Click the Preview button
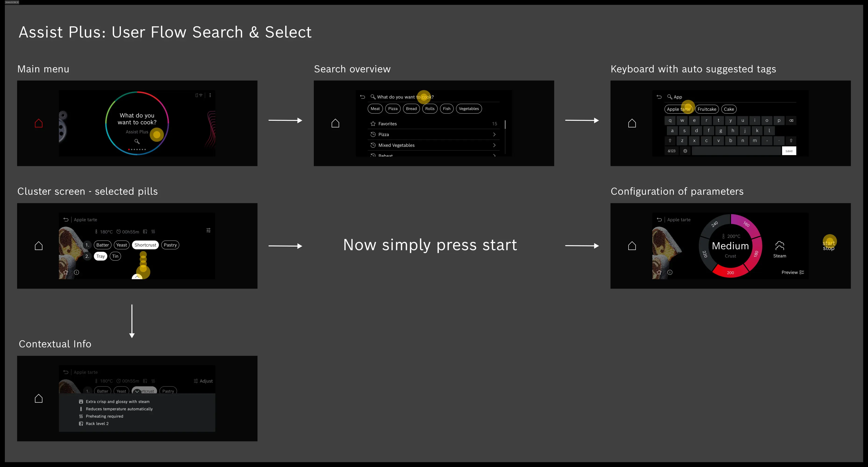The height and width of the screenshot is (467, 868). (793, 272)
